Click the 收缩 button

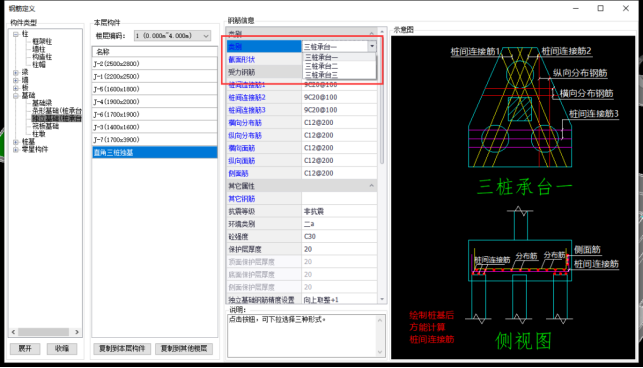[62, 349]
